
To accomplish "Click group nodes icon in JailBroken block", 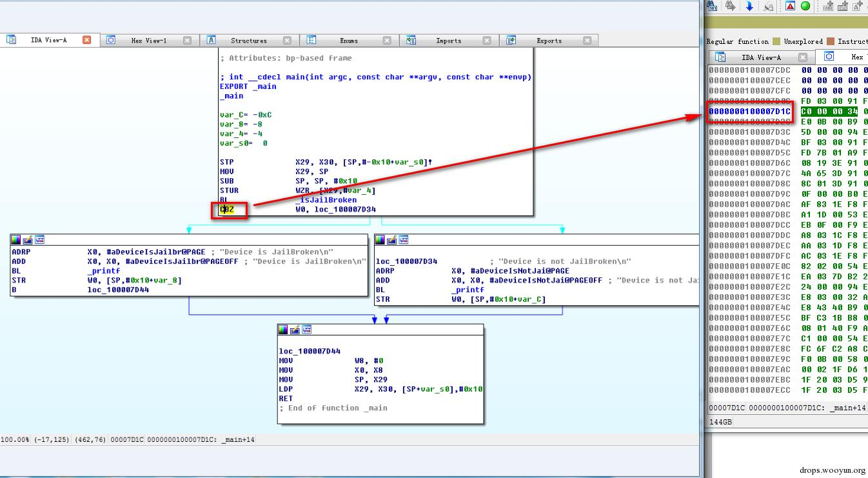I will click(x=39, y=239).
